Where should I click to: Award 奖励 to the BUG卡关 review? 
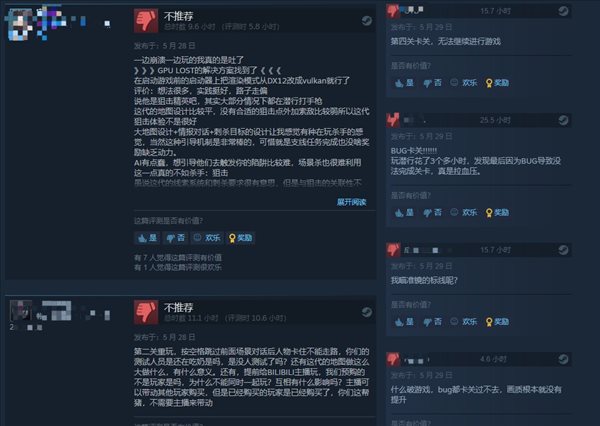pyautogui.click(x=497, y=212)
